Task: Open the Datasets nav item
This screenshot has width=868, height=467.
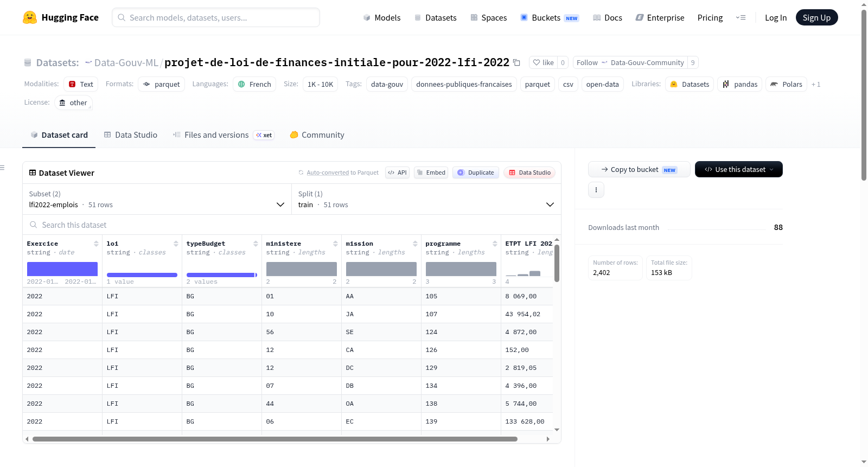Action: (x=436, y=17)
